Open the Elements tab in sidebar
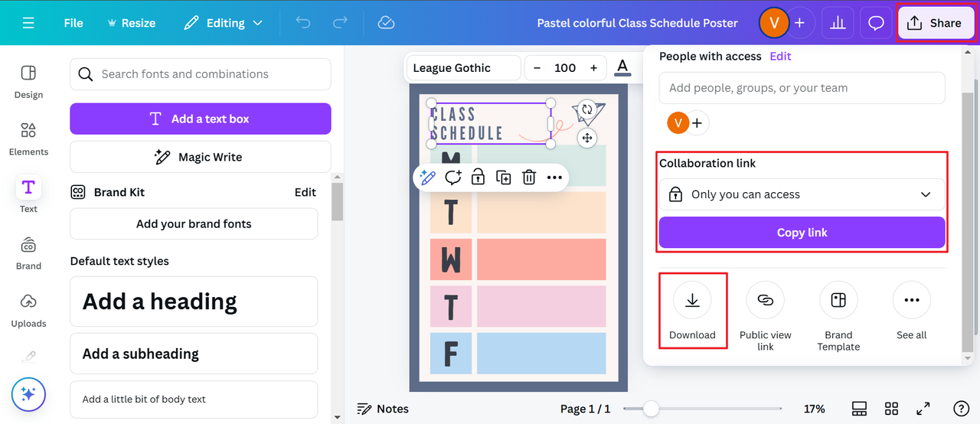 pyautogui.click(x=28, y=139)
